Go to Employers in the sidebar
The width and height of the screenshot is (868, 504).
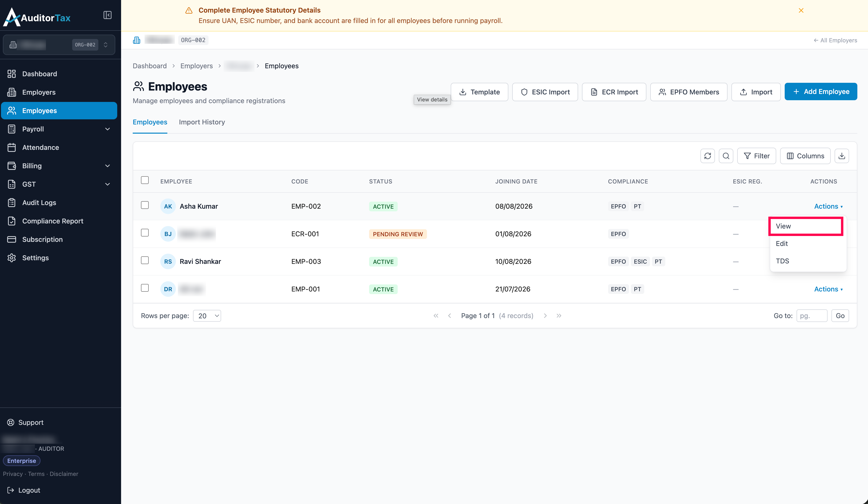point(59,92)
